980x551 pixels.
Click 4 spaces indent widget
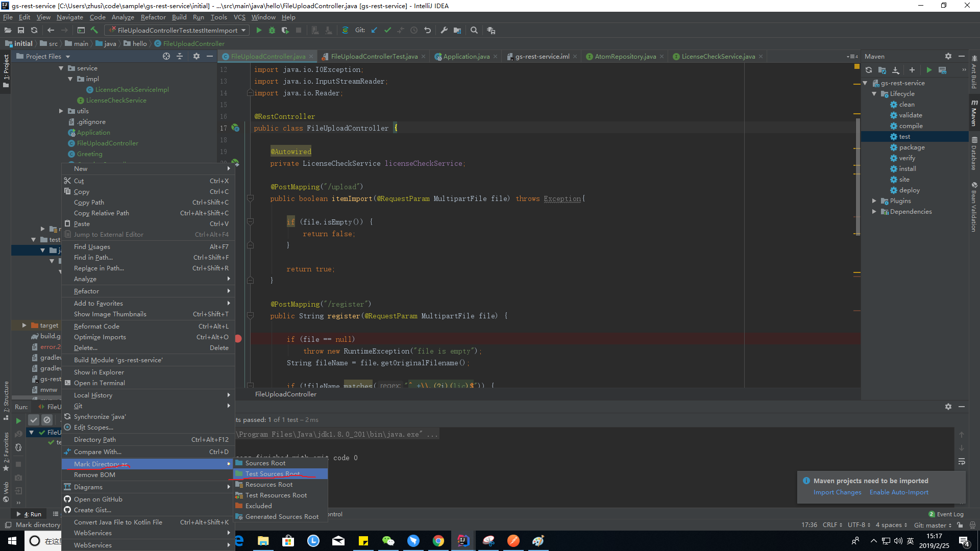891,525
